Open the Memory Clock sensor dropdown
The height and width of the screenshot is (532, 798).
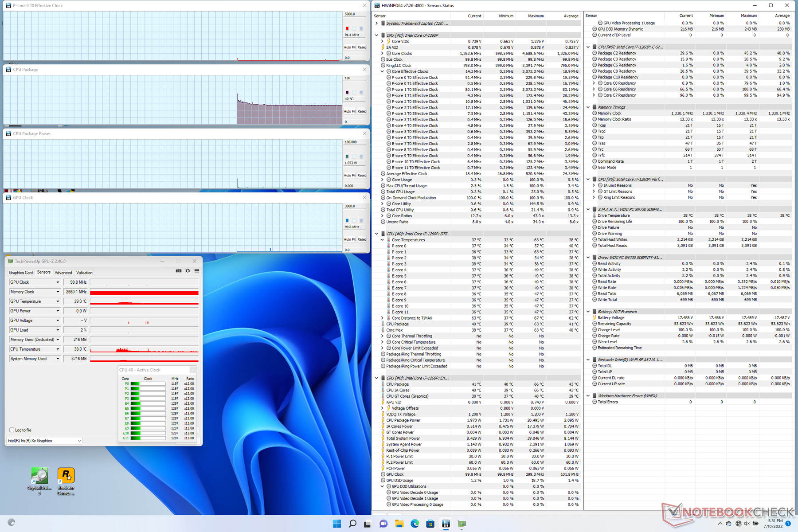click(57, 292)
